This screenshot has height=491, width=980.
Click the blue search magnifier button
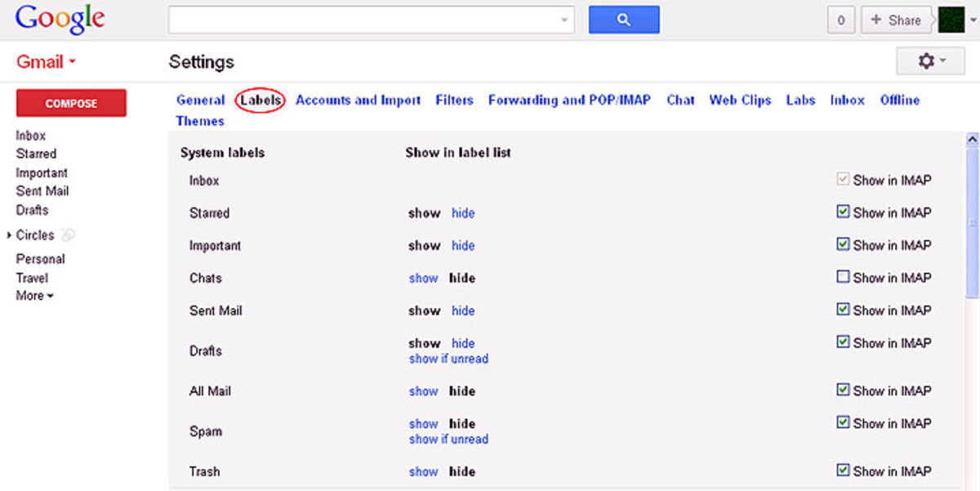624,19
